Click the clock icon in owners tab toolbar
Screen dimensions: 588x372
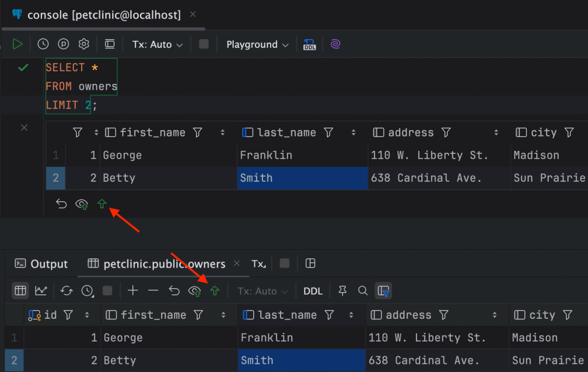pos(87,291)
